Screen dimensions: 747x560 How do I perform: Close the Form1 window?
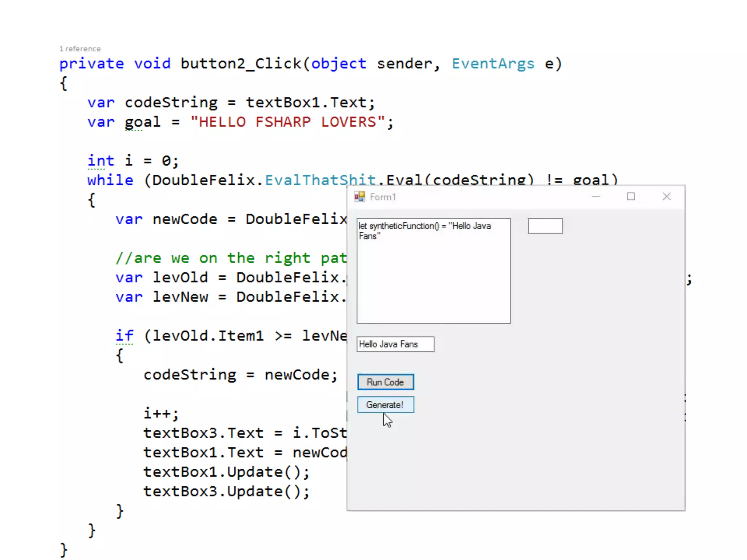[x=666, y=197]
